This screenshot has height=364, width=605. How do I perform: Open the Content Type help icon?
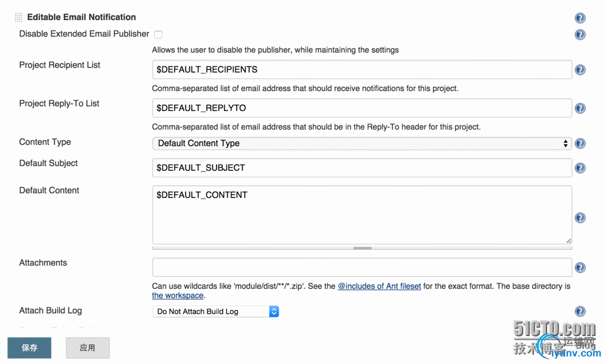[x=580, y=143]
